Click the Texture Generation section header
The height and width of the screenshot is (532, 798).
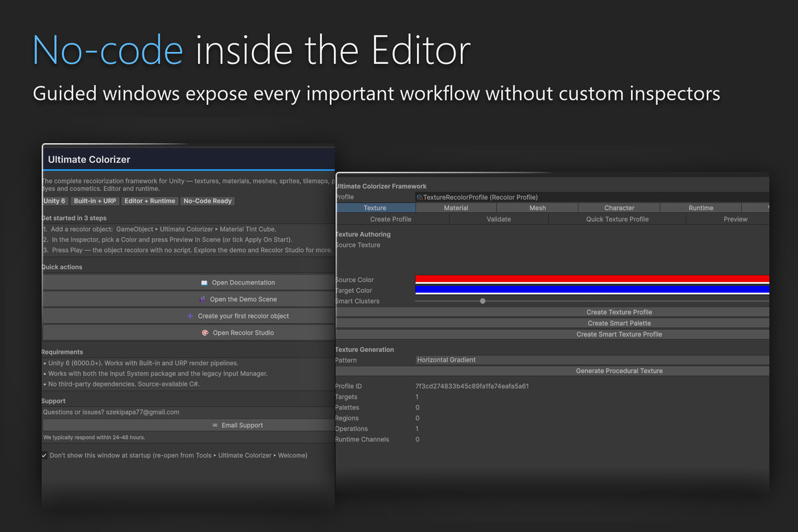click(x=364, y=350)
